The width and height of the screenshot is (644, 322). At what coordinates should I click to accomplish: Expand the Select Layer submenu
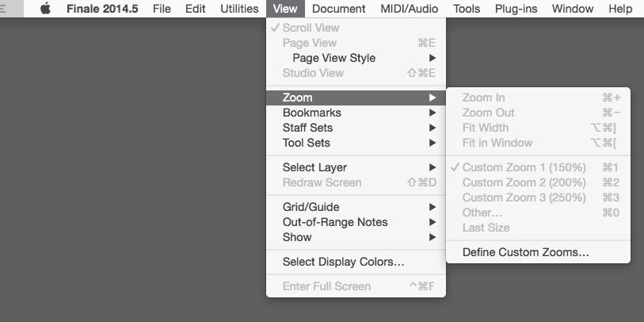[314, 167]
